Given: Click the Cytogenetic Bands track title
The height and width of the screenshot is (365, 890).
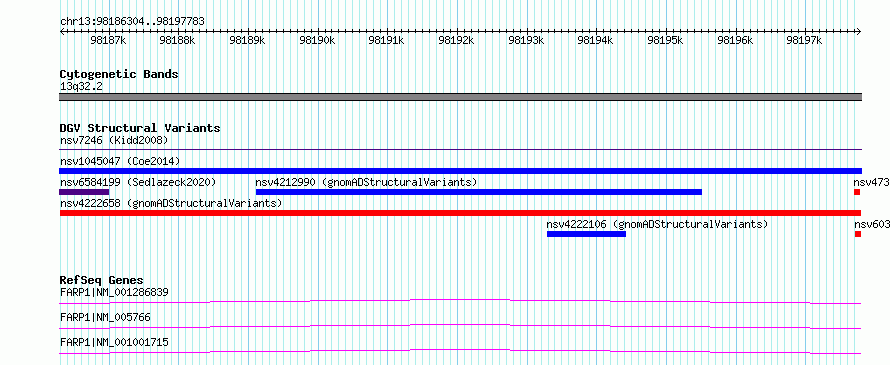Looking at the screenshot, I should (x=119, y=74).
